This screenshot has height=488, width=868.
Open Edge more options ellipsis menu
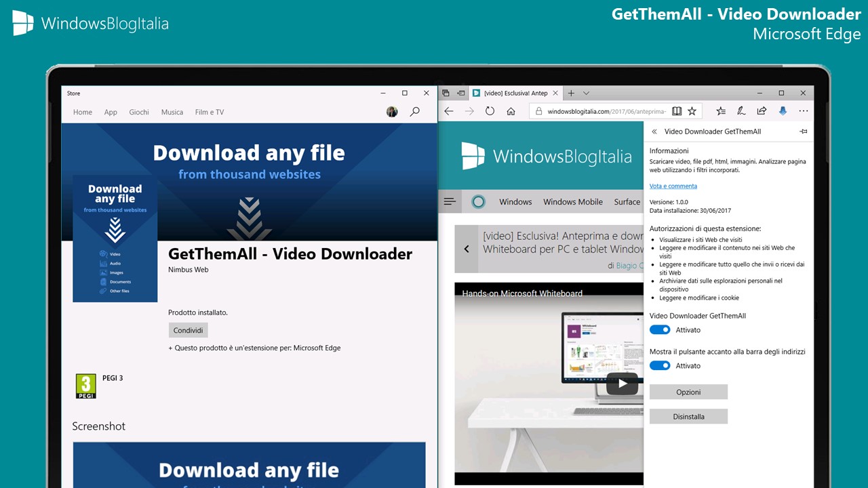tap(804, 111)
